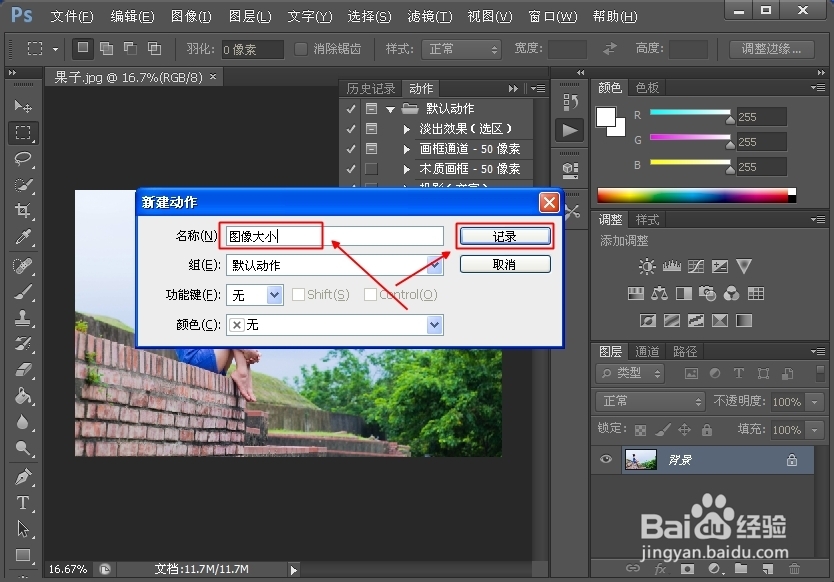This screenshot has width=834, height=582.
Task: Collapse the 默认动作 action set
Action: (390, 110)
